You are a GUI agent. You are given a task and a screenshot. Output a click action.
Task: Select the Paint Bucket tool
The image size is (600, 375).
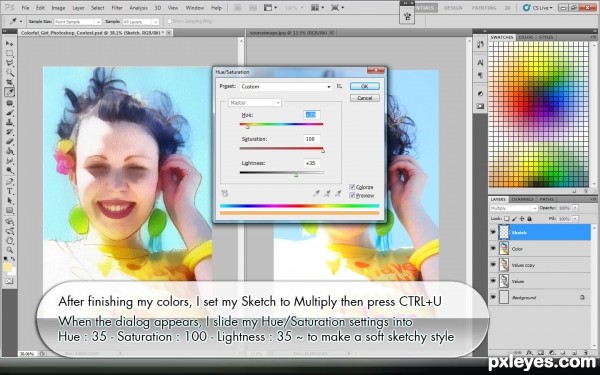click(9, 151)
